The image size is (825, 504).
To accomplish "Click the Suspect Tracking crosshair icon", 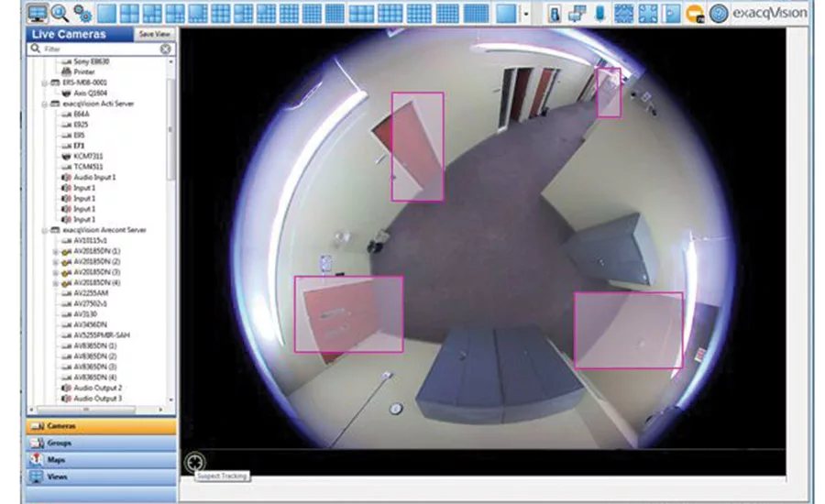I will [x=194, y=463].
